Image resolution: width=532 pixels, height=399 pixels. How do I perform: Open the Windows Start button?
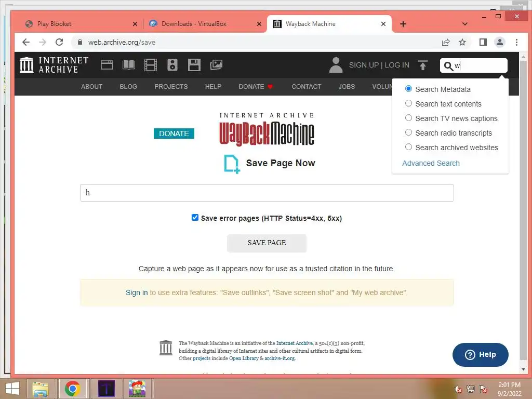(x=12, y=389)
